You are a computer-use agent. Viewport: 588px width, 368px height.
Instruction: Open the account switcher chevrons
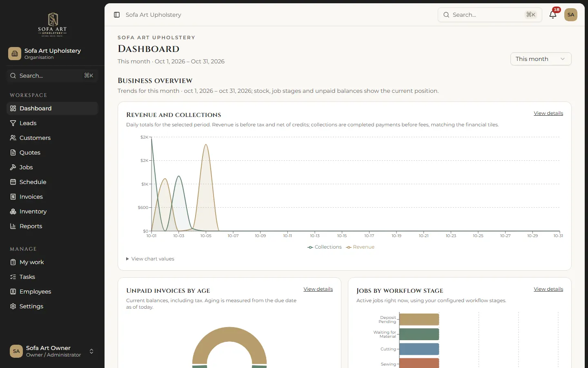(x=91, y=351)
